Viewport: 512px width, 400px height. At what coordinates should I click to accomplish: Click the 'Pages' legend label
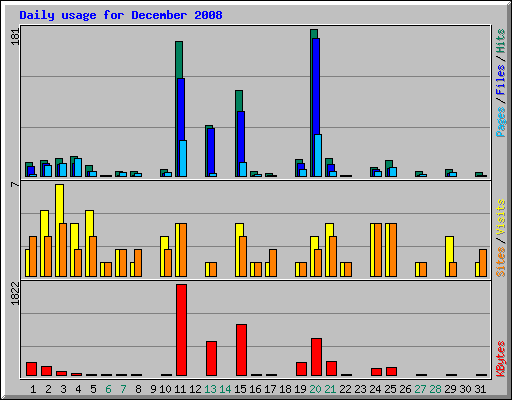(501, 122)
